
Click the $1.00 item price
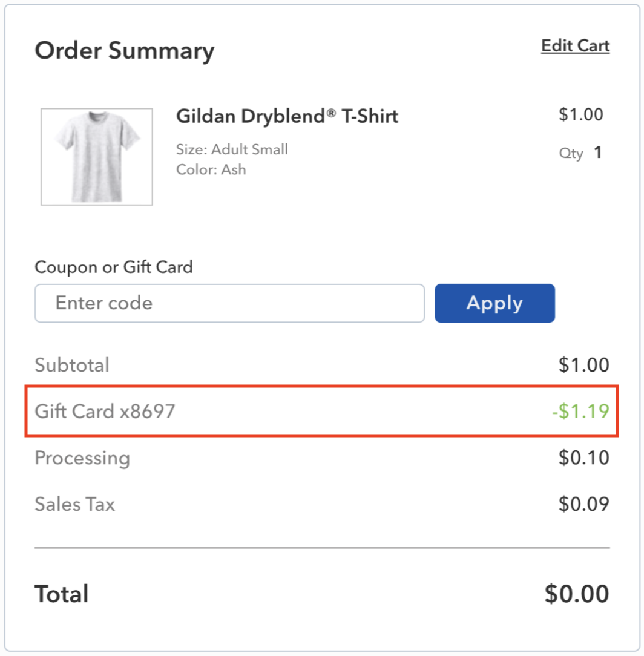(581, 114)
